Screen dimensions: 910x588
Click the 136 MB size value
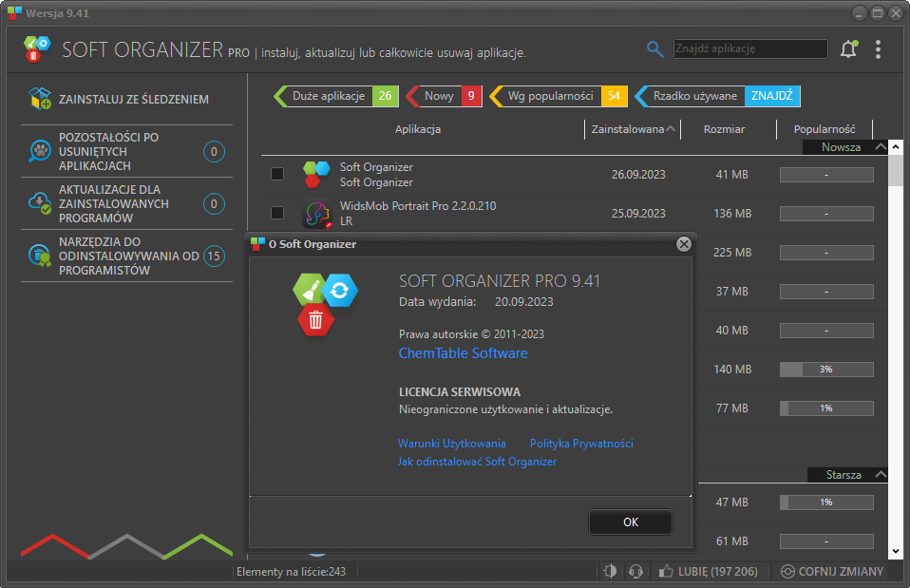tap(732, 214)
